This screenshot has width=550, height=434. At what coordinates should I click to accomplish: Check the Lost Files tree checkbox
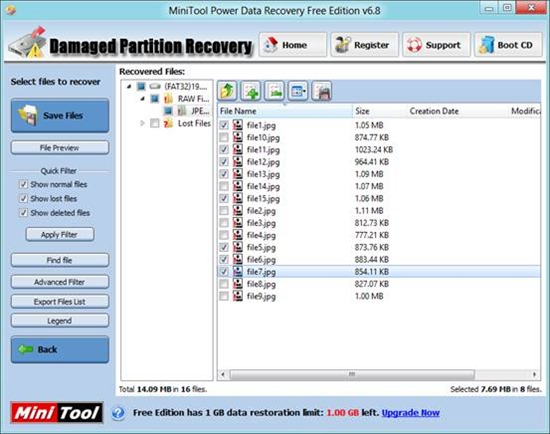(154, 123)
